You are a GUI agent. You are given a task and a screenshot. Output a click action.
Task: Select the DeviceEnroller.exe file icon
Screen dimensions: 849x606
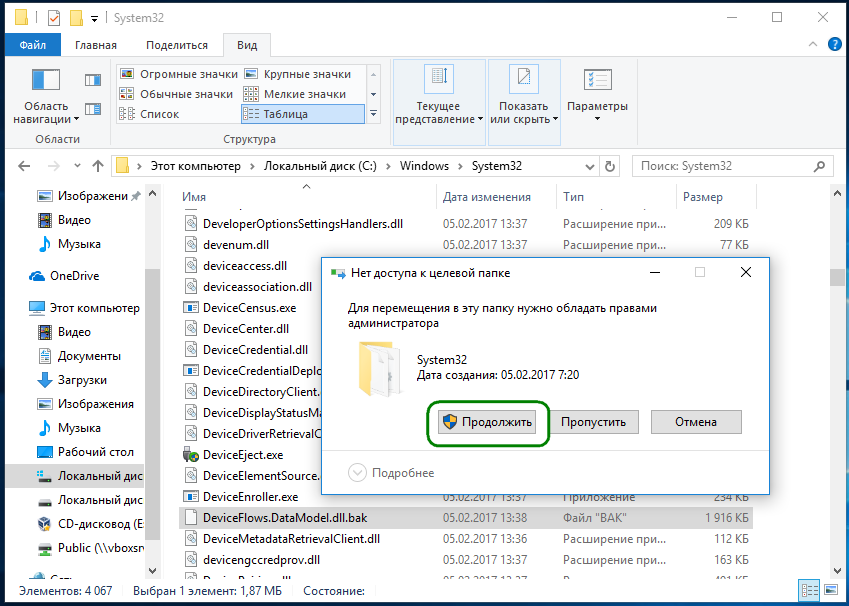coord(191,497)
